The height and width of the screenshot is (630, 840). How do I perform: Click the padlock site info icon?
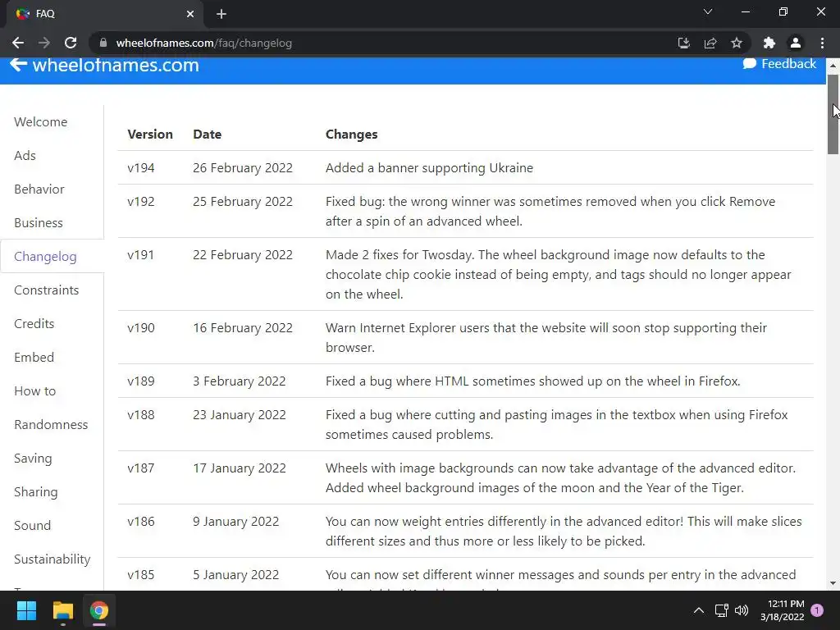pos(103,43)
